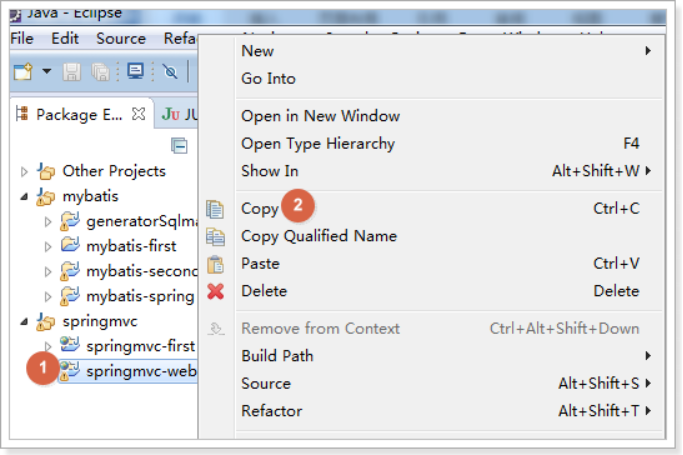Select the springmvc-web project label
Image resolution: width=683 pixels, height=455 pixels.
click(x=142, y=371)
